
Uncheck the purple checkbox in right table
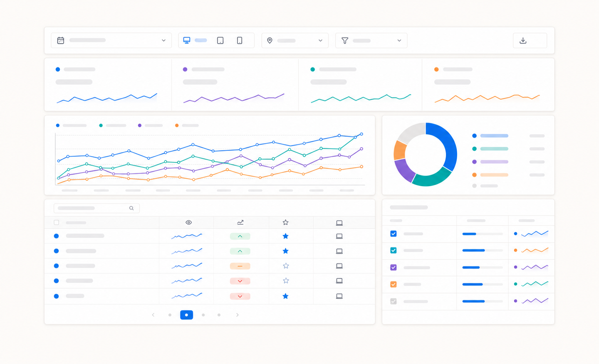tap(394, 267)
